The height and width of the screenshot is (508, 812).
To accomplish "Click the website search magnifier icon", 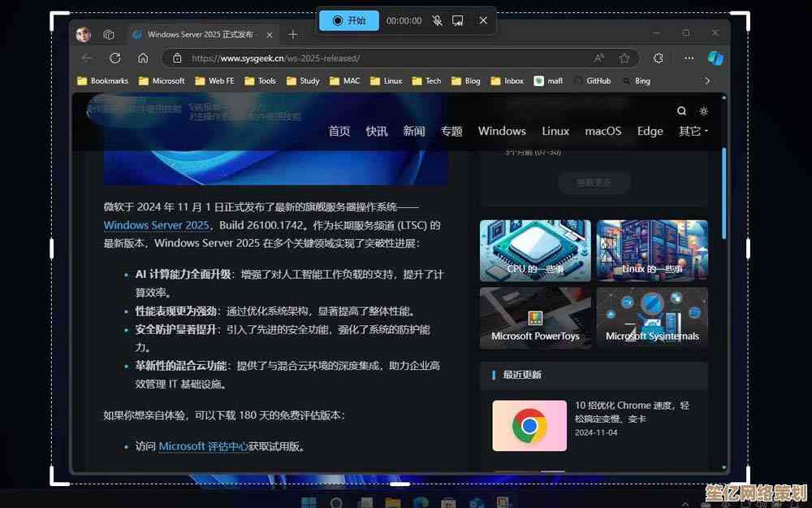I will click(681, 111).
